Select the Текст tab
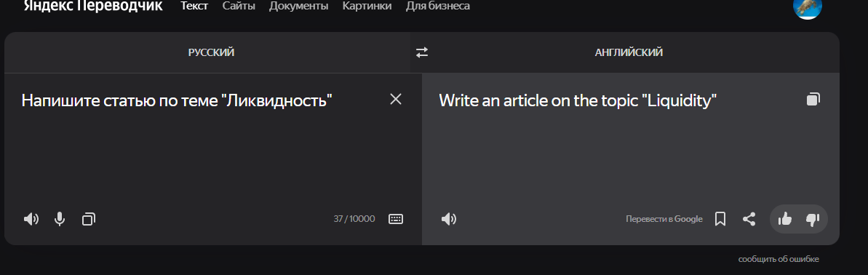The width and height of the screenshot is (868, 275). [194, 6]
